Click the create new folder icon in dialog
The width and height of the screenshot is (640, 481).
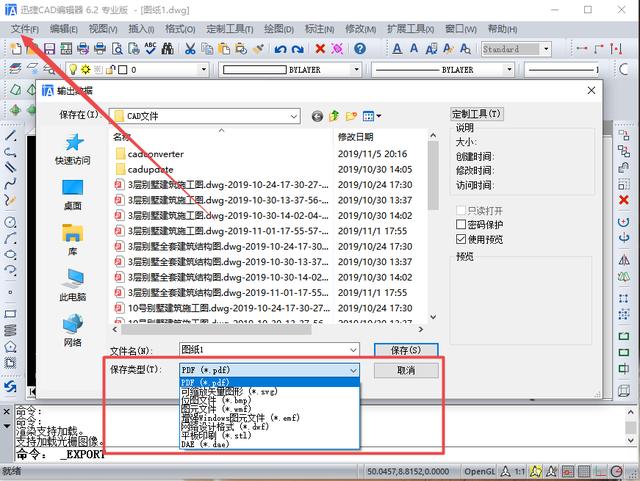[x=351, y=116]
